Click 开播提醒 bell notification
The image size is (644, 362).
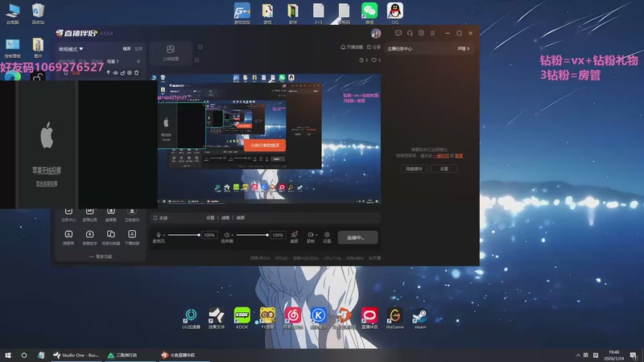click(352, 47)
